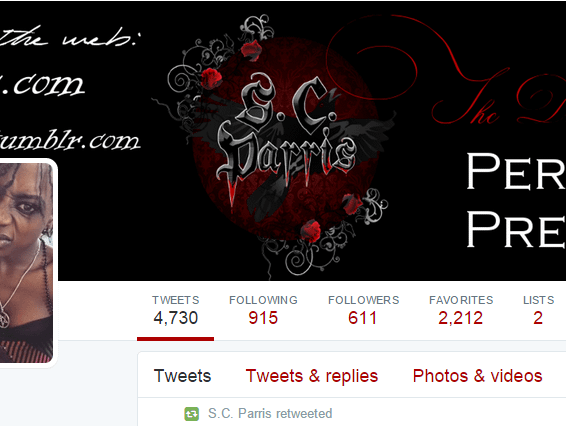View the Following list of 915
The image size is (566, 426).
(x=263, y=311)
